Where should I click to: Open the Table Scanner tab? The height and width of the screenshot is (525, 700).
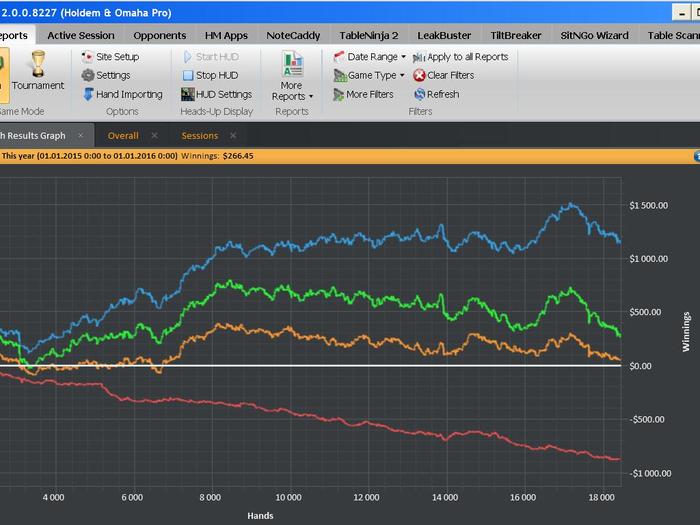673,35
